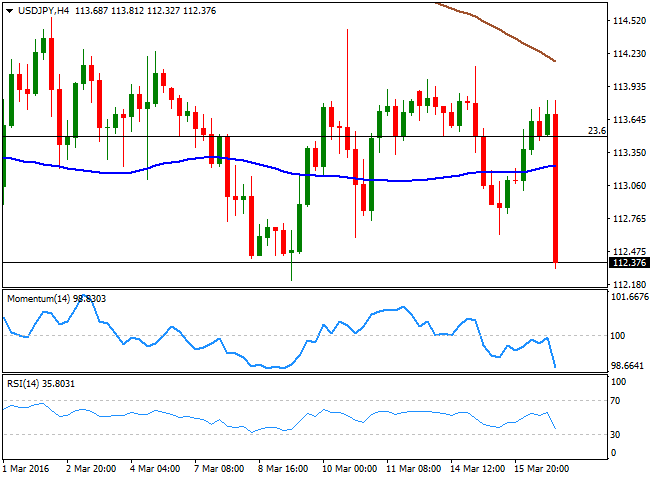Select the 113.645 price axis label
Screen dimensions: 650x480
click(x=629, y=120)
